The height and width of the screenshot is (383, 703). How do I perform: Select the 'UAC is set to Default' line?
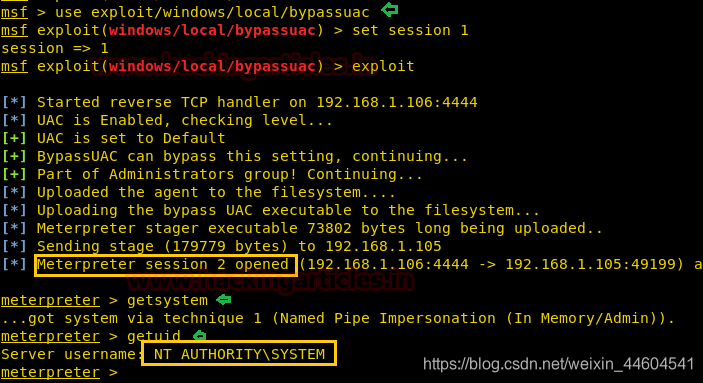113,138
